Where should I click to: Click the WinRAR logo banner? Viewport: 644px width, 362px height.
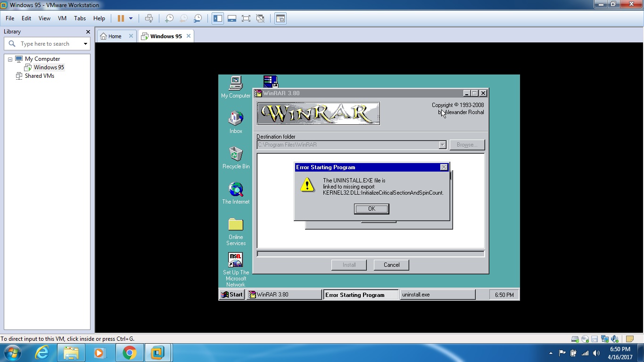click(x=318, y=113)
